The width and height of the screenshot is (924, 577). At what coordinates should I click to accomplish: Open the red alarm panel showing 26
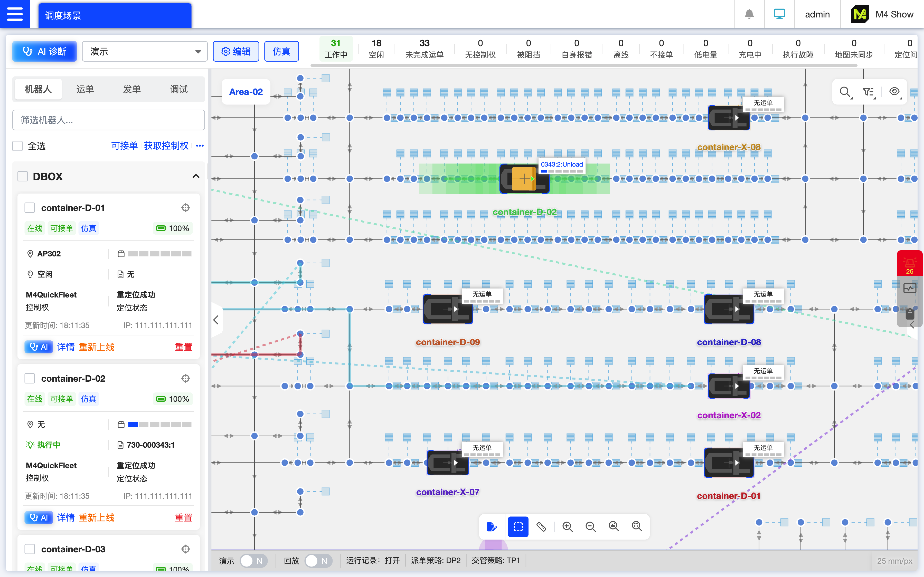(x=910, y=263)
